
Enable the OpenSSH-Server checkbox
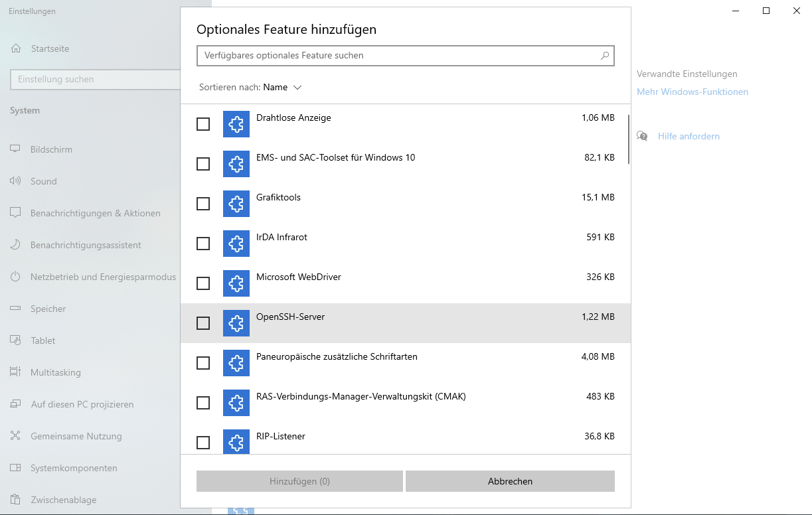pyautogui.click(x=203, y=323)
